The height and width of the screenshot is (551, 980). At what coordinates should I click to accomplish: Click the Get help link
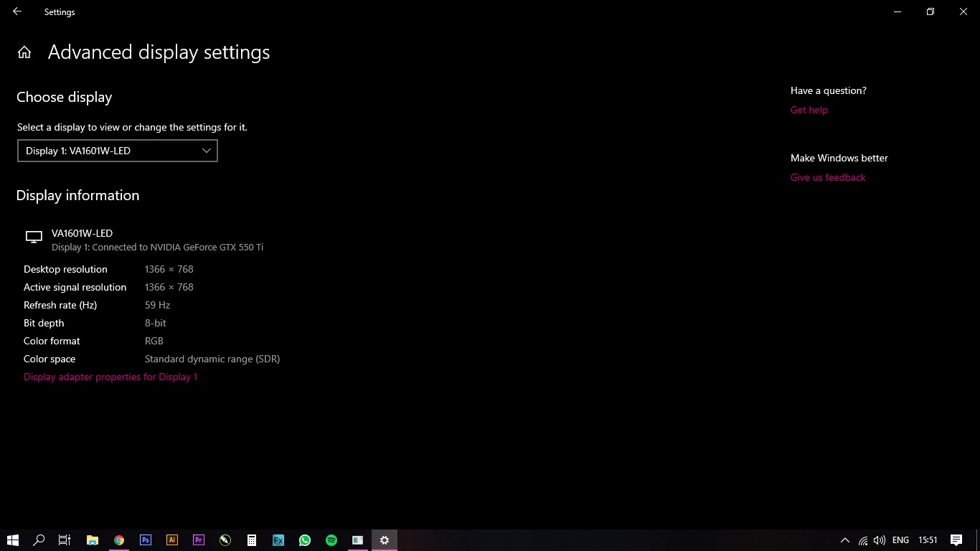click(809, 110)
